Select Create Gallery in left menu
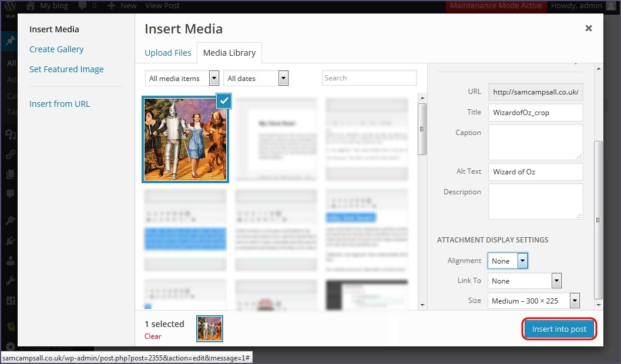This screenshot has height=364, width=621. pyautogui.click(x=56, y=49)
